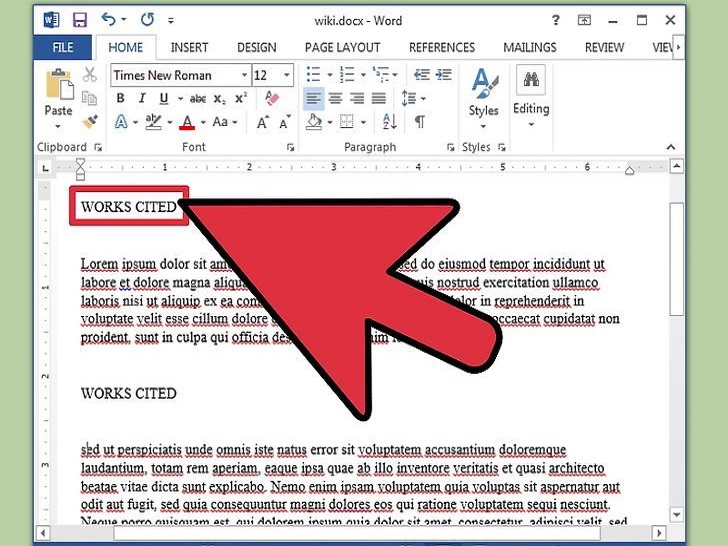The width and height of the screenshot is (728, 546).
Task: Toggle Bold formatting
Action: coord(120,98)
